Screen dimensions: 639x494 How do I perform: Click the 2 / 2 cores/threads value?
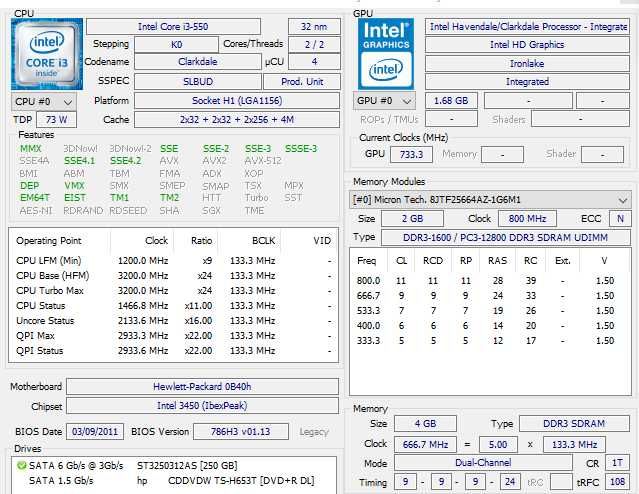(314, 44)
